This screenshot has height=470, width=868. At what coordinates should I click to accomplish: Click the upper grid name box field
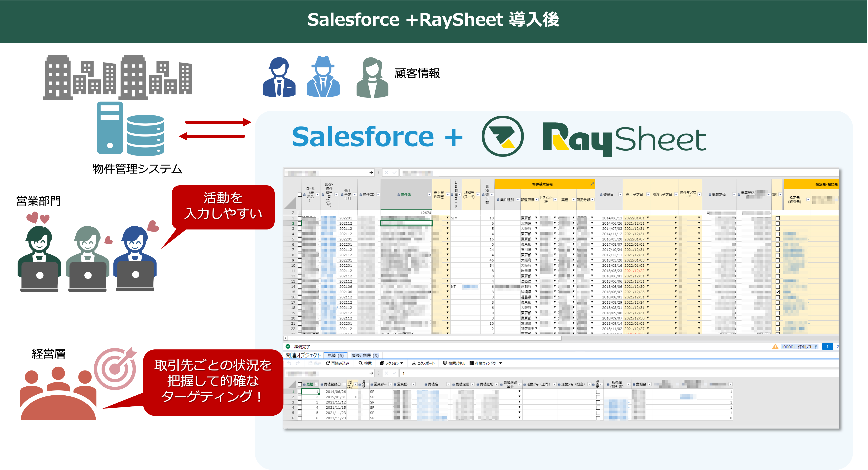point(329,172)
